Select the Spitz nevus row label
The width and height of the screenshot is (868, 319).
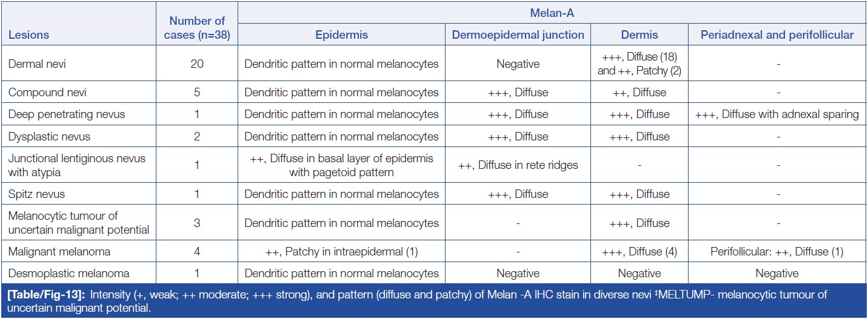click(x=36, y=194)
